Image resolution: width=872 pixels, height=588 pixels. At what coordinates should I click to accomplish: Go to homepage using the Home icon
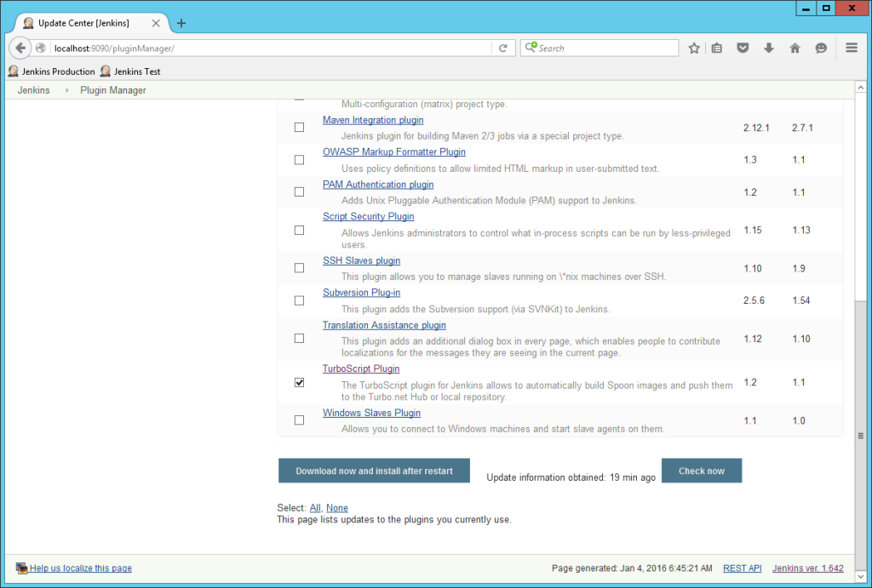[795, 48]
